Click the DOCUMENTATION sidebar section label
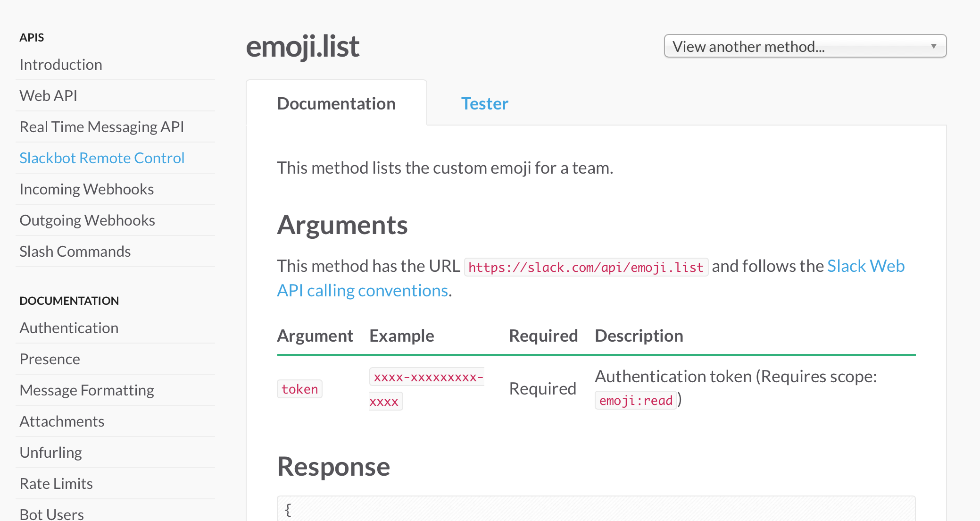Screen dimensions: 980x521 click(69, 301)
